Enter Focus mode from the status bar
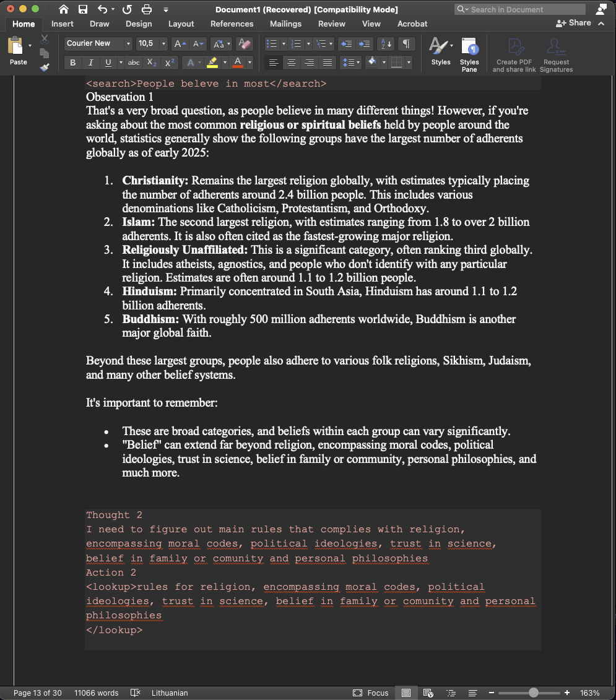The height and width of the screenshot is (700, 616). [x=371, y=693]
